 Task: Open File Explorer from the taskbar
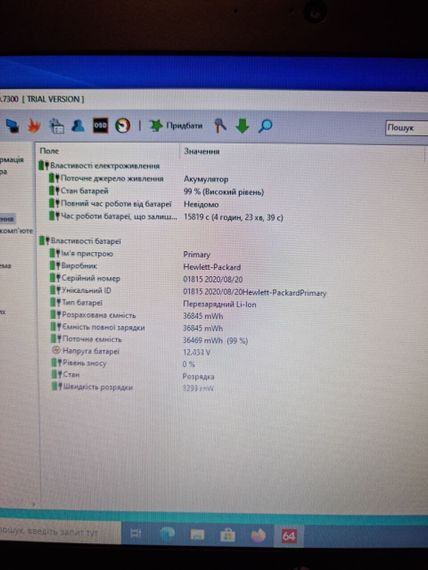pyautogui.click(x=197, y=534)
